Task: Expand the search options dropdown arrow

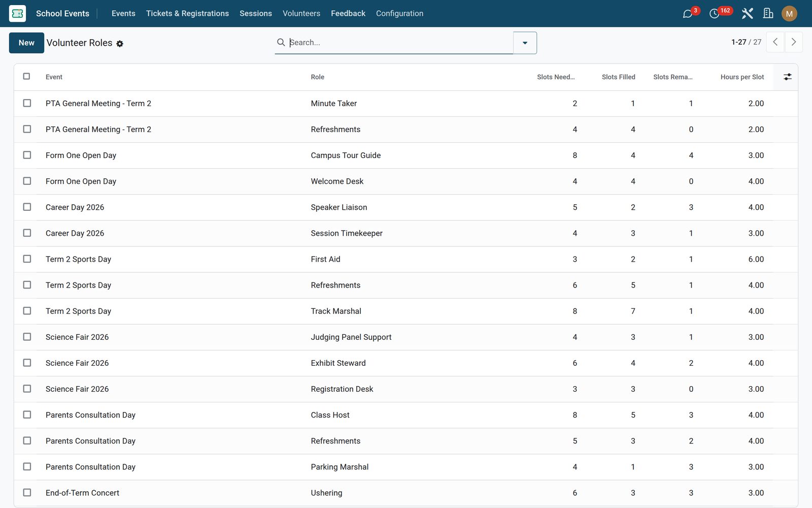Action: tap(525, 43)
